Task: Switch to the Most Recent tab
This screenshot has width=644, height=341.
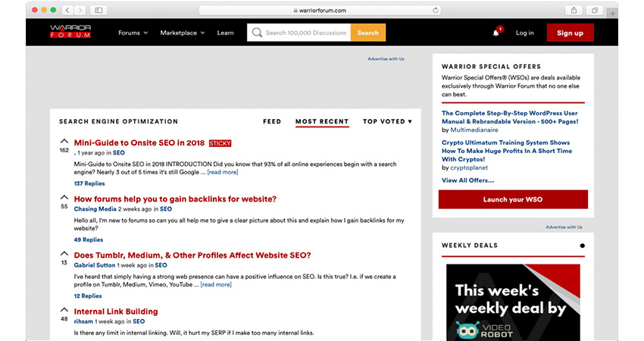Action: click(322, 121)
